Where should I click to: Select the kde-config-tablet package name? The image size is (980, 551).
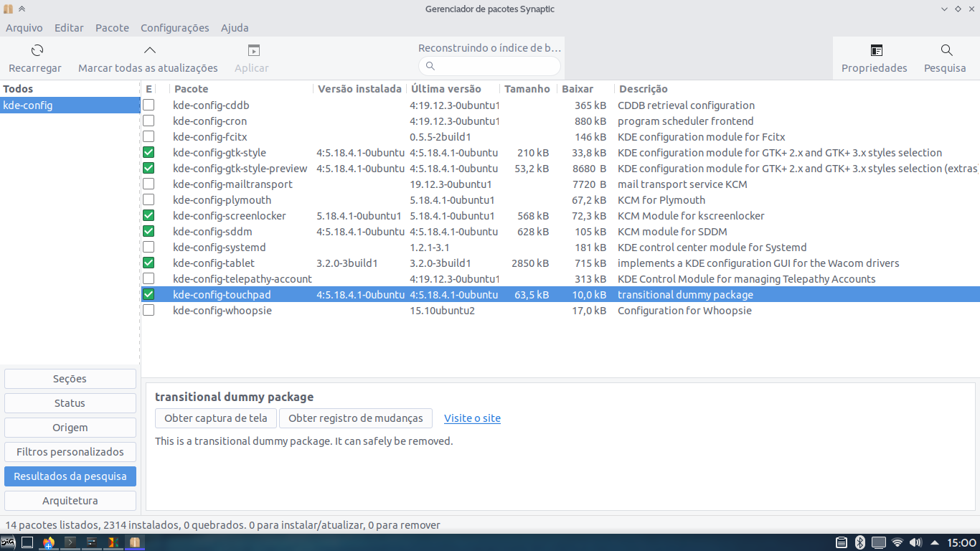(x=214, y=263)
